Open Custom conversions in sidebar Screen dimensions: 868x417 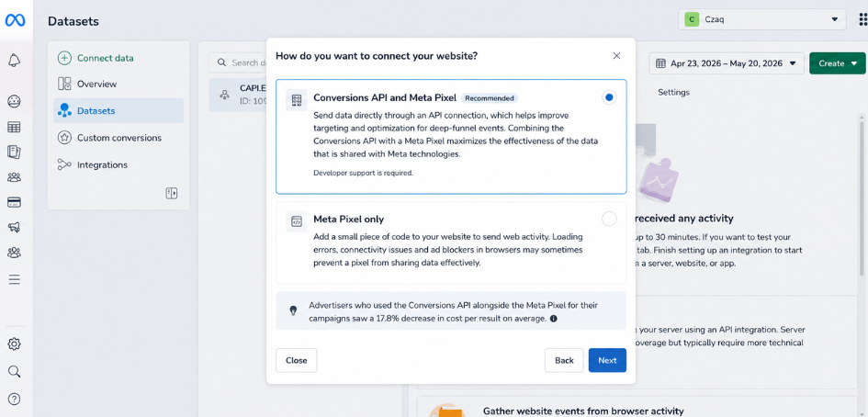coord(118,138)
